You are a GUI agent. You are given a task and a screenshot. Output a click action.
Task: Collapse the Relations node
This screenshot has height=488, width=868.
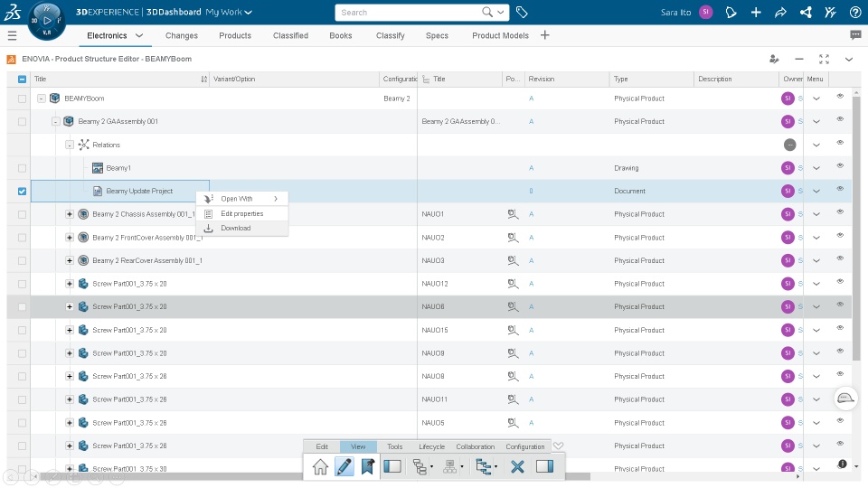coord(70,145)
